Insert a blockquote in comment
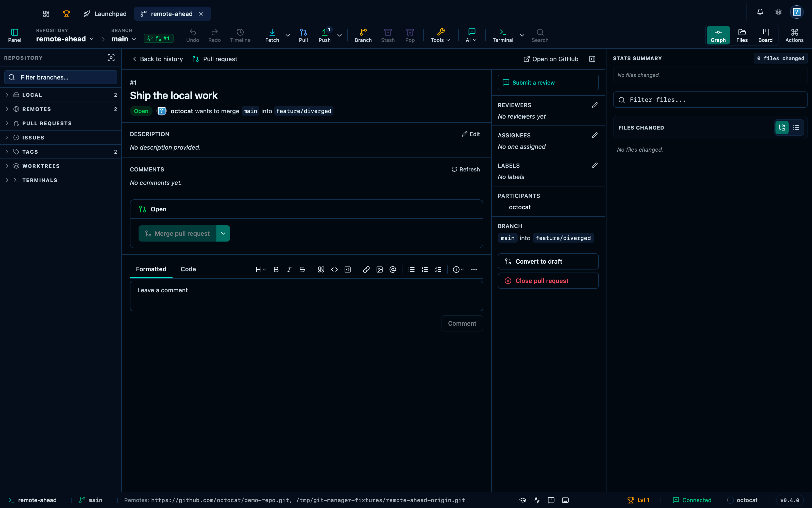Screen dimensions: 812x508 click(x=321, y=269)
